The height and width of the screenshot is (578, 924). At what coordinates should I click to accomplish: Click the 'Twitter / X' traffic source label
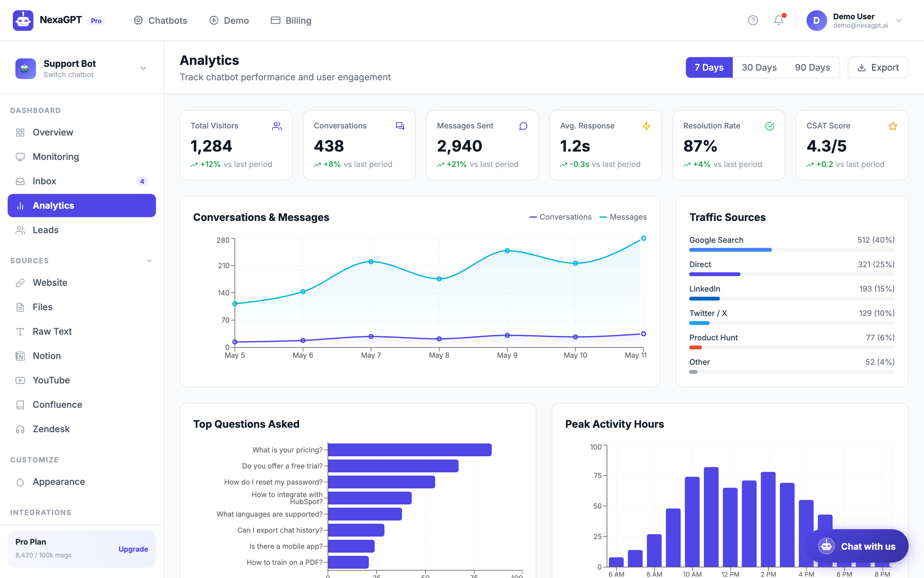pyautogui.click(x=708, y=313)
